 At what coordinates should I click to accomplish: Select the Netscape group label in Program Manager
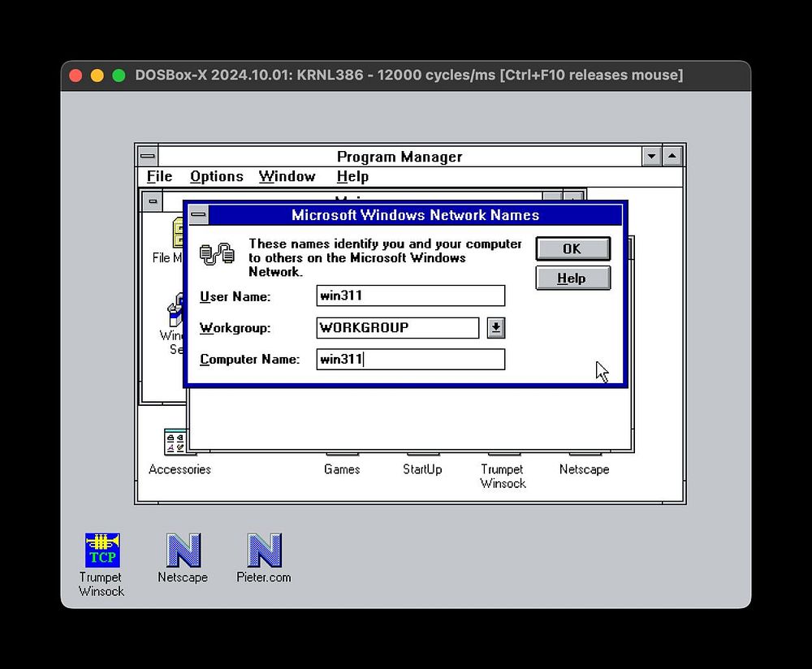click(584, 469)
